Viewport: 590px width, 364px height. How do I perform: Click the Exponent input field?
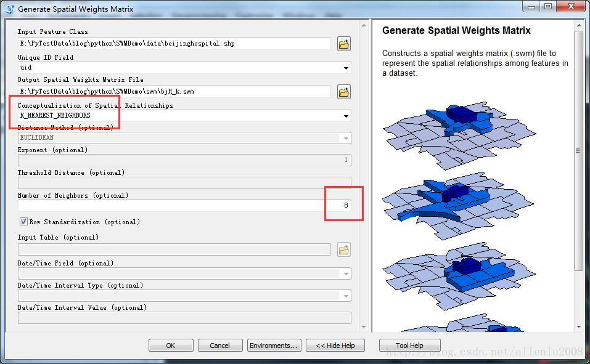(184, 160)
